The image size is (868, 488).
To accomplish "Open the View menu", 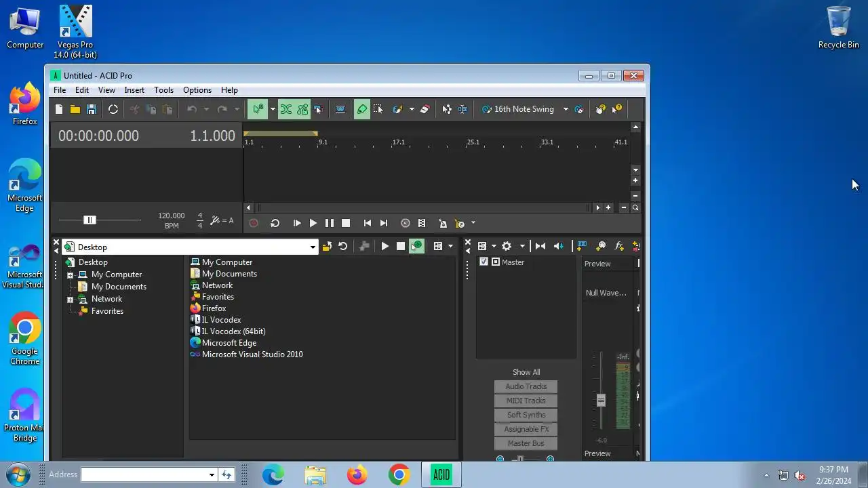I will pyautogui.click(x=106, y=90).
